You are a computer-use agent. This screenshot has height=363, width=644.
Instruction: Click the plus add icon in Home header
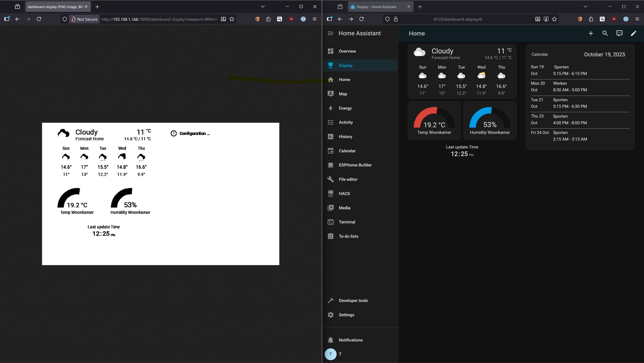point(591,33)
